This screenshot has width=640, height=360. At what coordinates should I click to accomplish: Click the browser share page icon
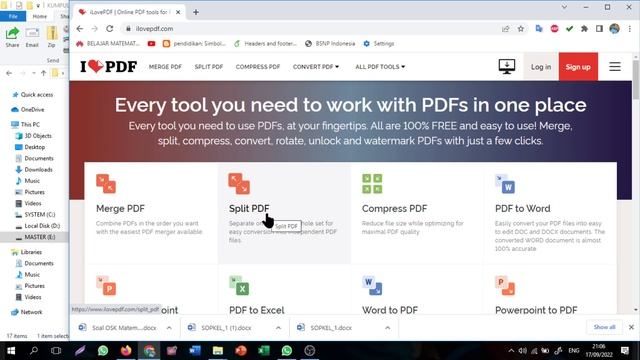[506, 29]
